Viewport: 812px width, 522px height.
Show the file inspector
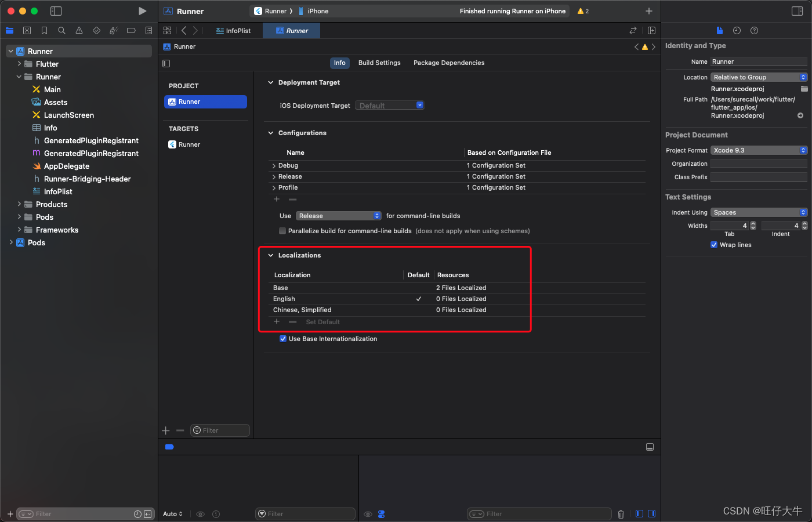pyautogui.click(x=719, y=30)
